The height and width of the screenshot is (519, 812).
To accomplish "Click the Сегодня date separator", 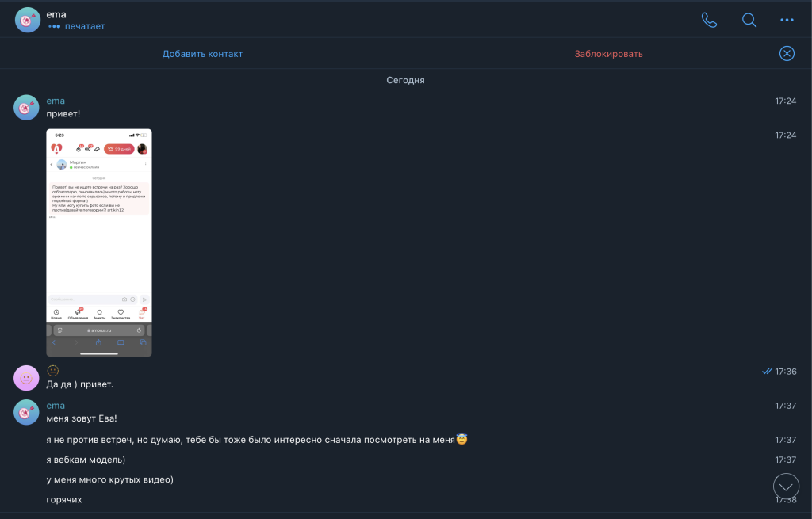I will coord(405,80).
